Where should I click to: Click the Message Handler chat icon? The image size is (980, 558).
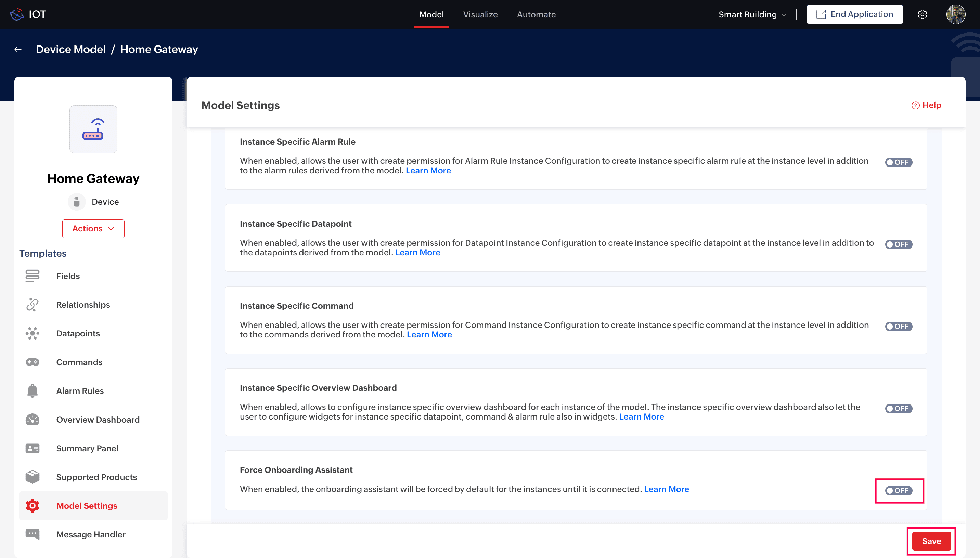(32, 534)
